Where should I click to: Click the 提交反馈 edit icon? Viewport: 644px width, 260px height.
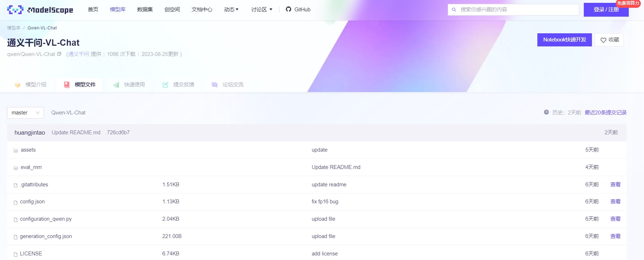[165, 85]
